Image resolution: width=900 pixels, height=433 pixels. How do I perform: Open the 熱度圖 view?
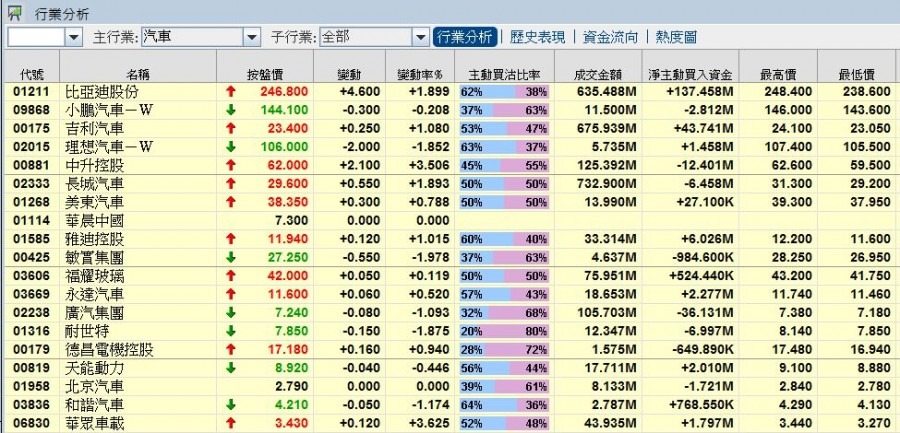[676, 37]
